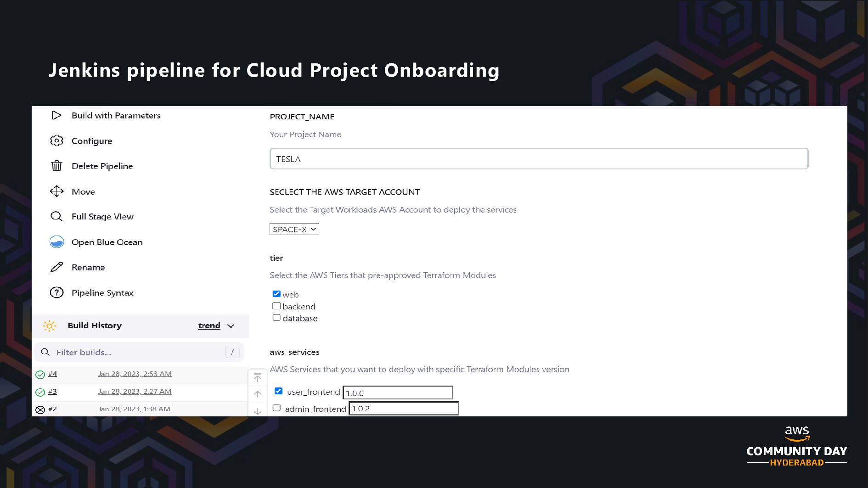Uncheck the user_frontend service checkbox
This screenshot has height=488, width=868.
click(x=278, y=391)
